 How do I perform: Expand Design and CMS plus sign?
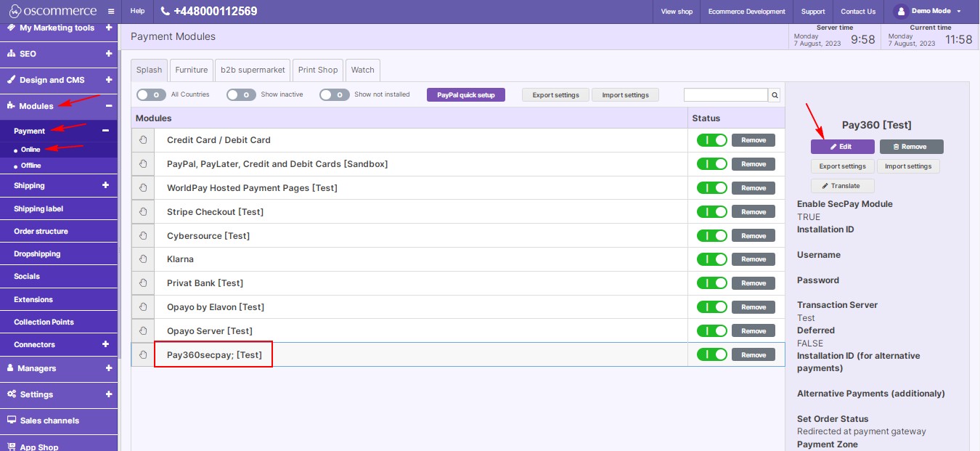point(108,80)
